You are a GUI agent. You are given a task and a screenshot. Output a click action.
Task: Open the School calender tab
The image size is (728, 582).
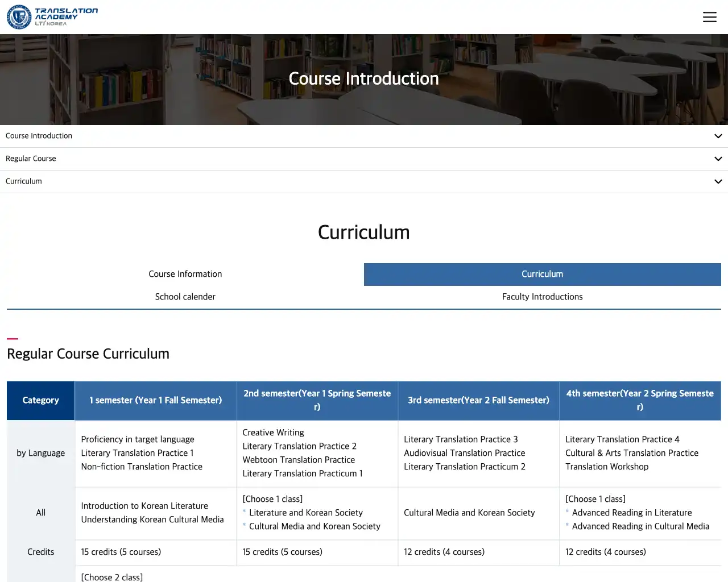point(185,297)
